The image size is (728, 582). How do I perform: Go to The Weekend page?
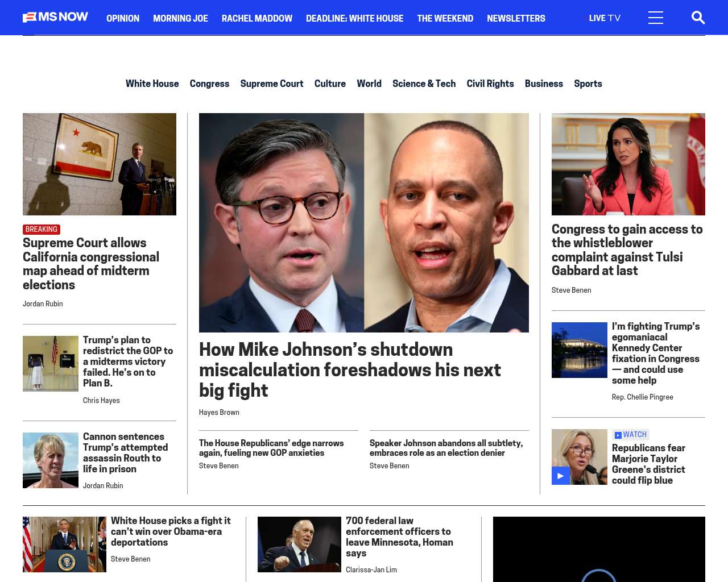[x=445, y=18]
